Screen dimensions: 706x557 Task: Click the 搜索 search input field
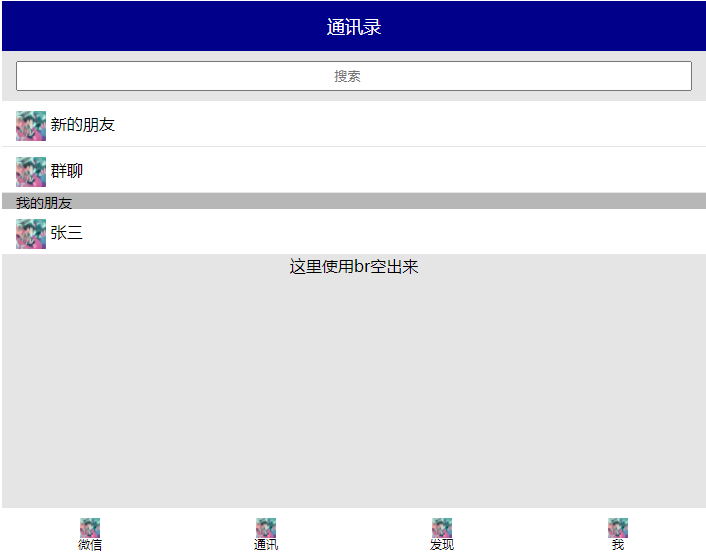click(353, 76)
